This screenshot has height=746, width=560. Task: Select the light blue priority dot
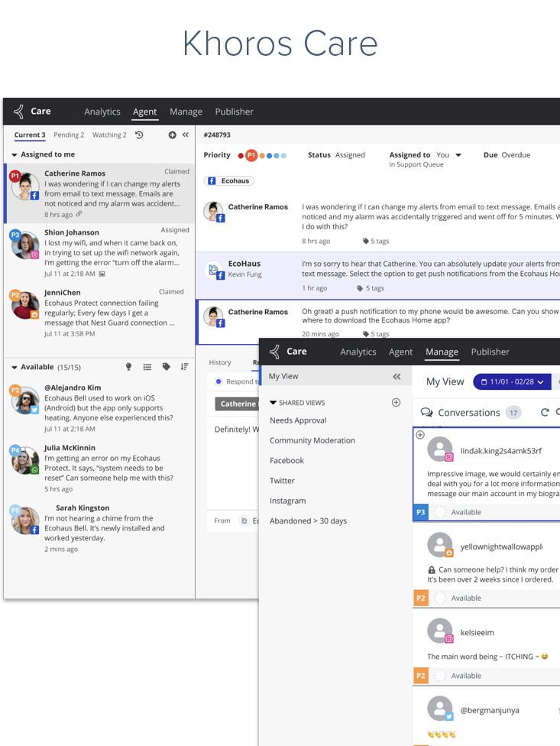(x=283, y=156)
